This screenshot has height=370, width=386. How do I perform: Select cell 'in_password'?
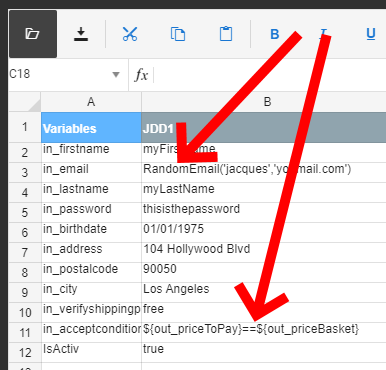pos(91,213)
